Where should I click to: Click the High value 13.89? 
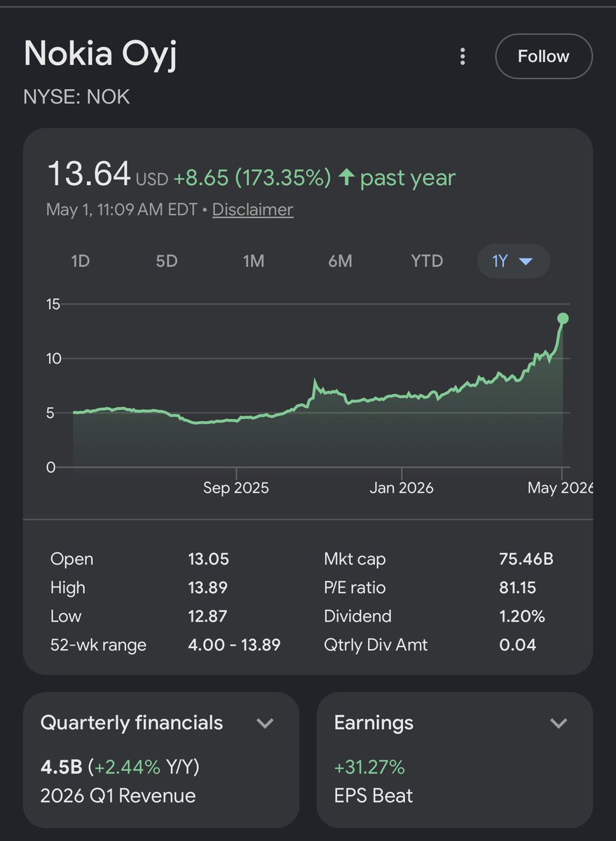point(207,587)
